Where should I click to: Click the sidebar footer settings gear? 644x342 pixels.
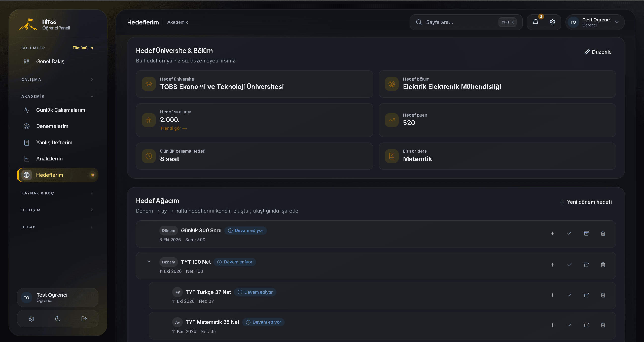tap(31, 319)
